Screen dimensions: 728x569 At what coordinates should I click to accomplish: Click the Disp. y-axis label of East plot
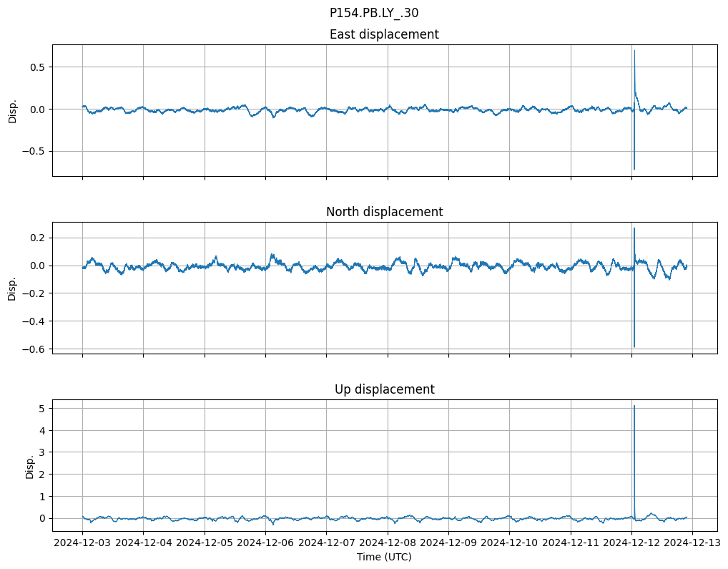click(13, 110)
